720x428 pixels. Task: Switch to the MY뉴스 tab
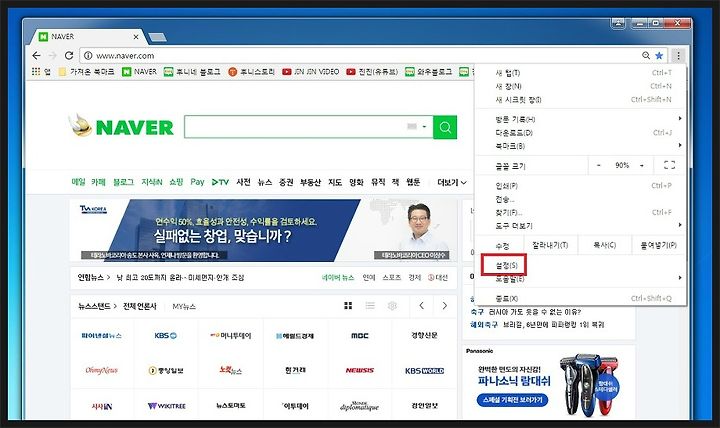coord(184,306)
